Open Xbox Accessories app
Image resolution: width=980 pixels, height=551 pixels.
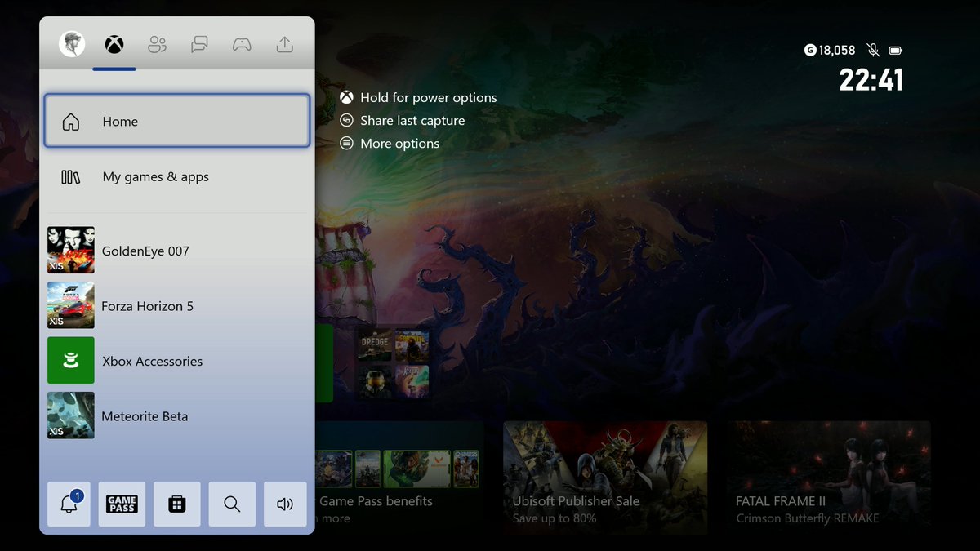pyautogui.click(x=177, y=361)
